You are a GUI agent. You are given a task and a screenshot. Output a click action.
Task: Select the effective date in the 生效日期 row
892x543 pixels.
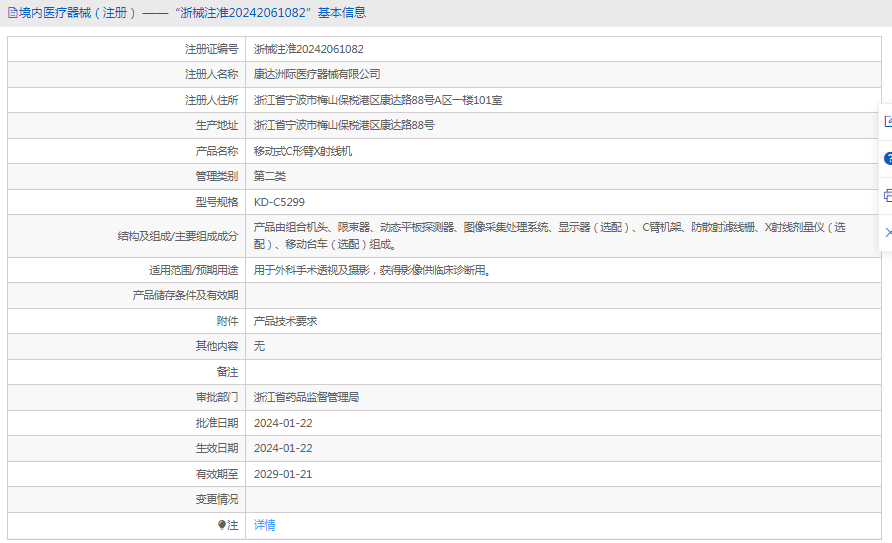[x=283, y=448]
